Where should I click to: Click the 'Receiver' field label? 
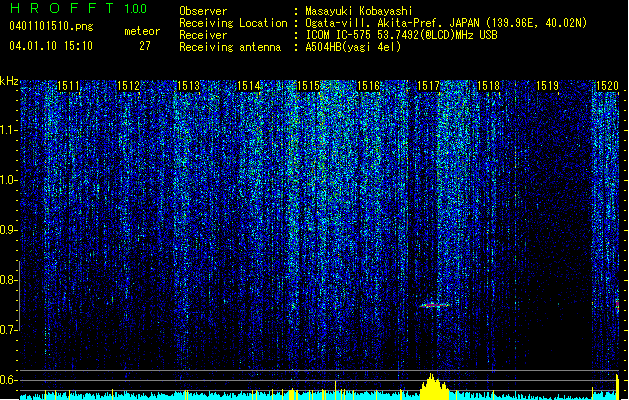point(203,35)
